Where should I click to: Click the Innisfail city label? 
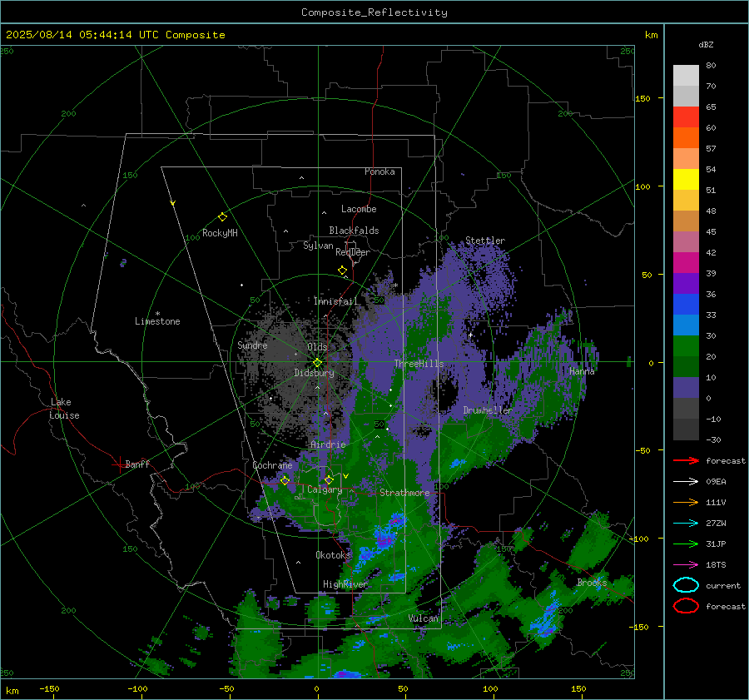[x=335, y=301]
